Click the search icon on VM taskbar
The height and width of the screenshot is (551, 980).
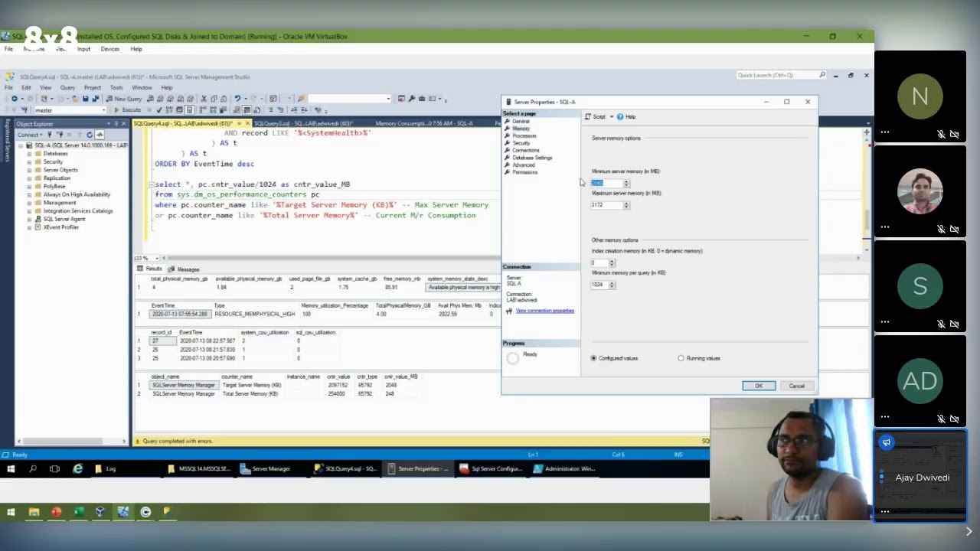click(33, 468)
